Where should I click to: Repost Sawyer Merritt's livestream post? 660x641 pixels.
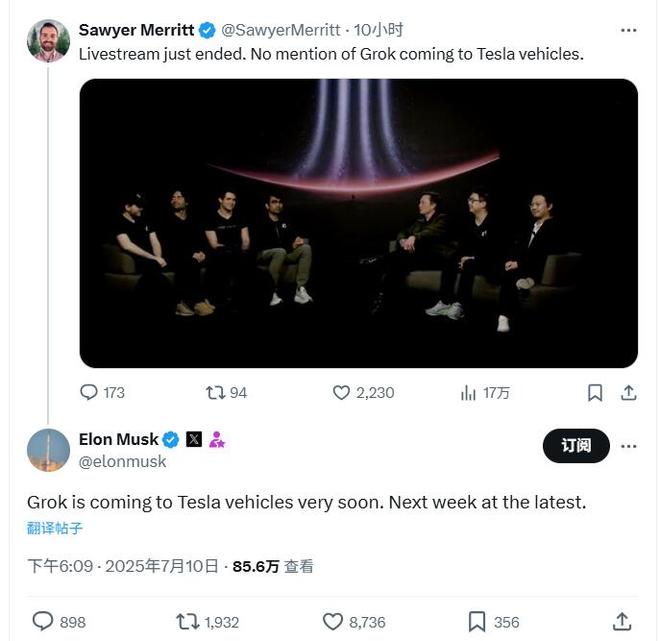[x=215, y=393]
